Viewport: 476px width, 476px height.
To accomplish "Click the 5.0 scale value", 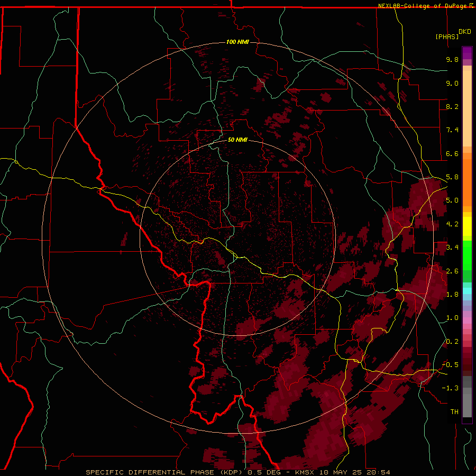I will tap(452, 200).
